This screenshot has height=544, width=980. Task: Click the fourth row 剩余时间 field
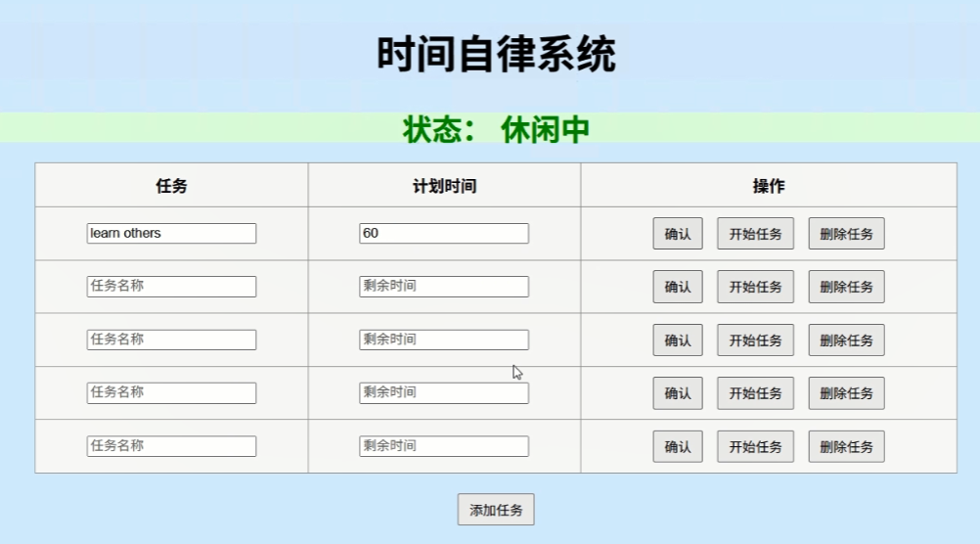(443, 392)
